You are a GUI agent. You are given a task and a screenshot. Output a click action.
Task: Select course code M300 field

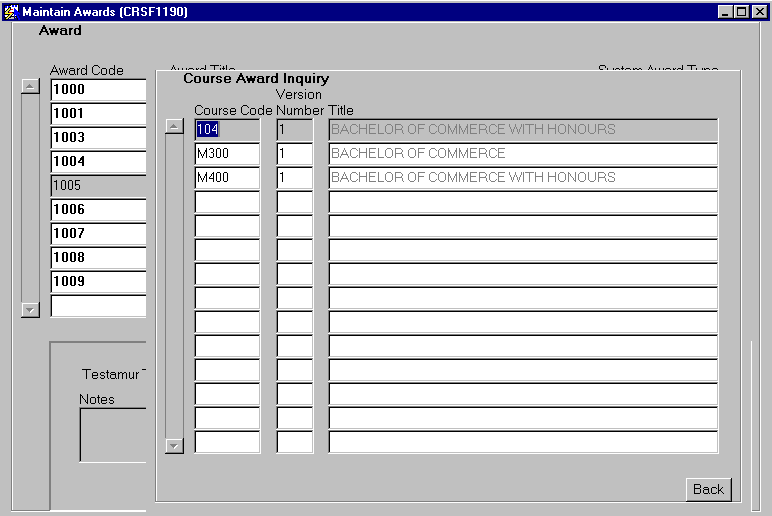pos(226,153)
